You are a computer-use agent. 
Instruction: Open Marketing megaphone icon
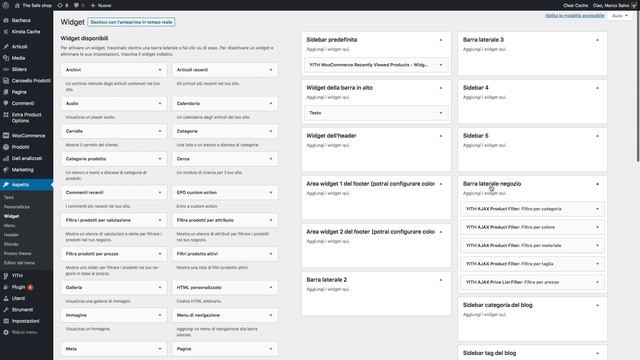pyautogui.click(x=6, y=169)
